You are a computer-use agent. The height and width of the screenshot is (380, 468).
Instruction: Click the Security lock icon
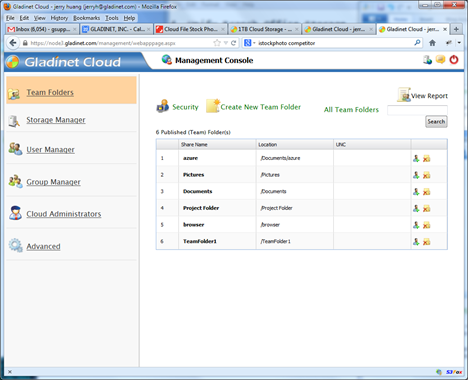[x=163, y=106]
